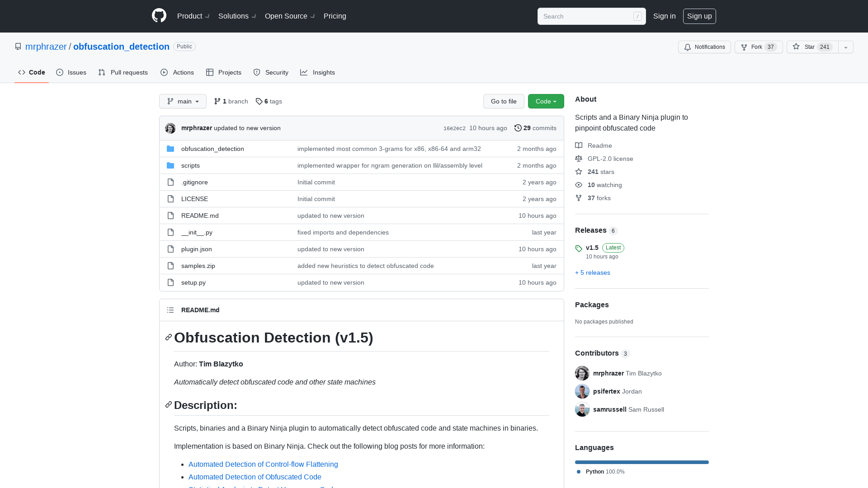Expand the main branch dropdown
This screenshot has width=868, height=488.
click(x=183, y=101)
